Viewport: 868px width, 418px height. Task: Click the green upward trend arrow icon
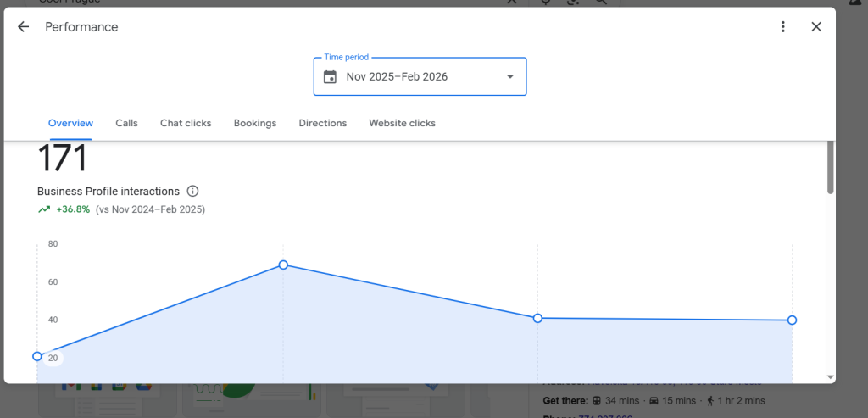[x=44, y=209]
